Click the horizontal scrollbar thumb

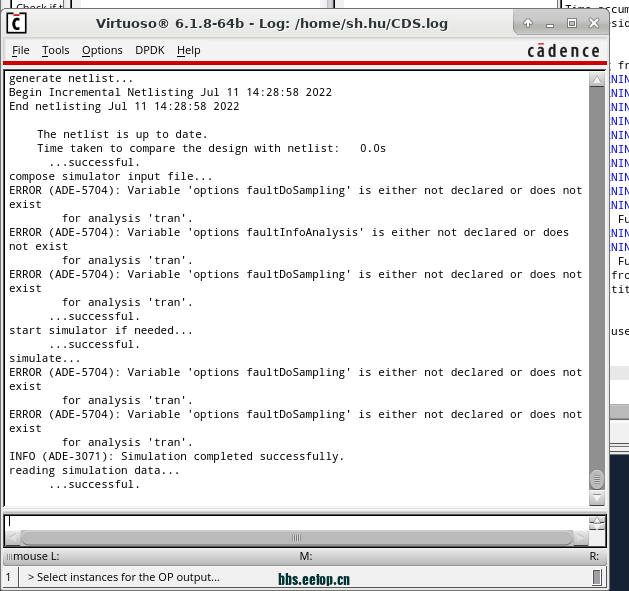coord(296,538)
